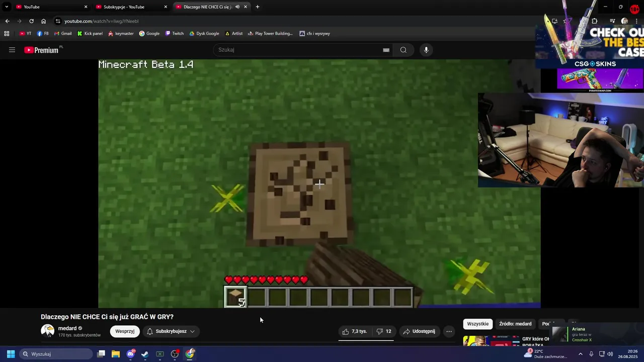Open volume control in system tray

point(610,354)
